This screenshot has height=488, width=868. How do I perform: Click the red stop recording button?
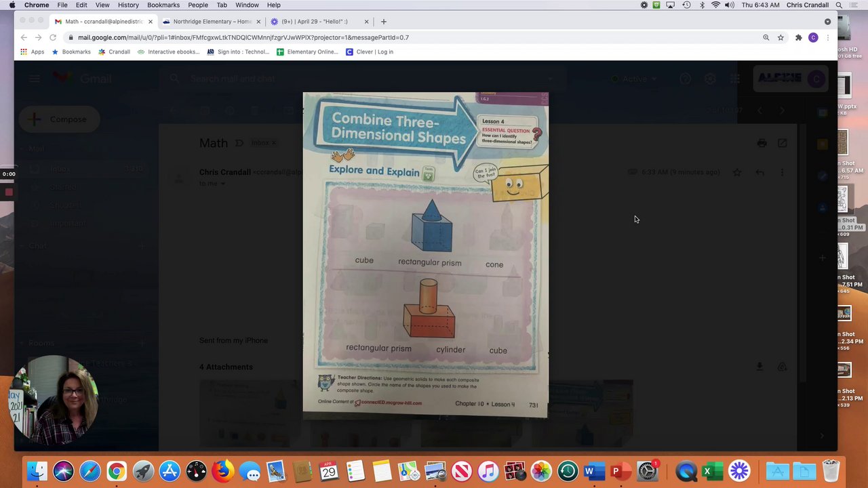(x=9, y=192)
